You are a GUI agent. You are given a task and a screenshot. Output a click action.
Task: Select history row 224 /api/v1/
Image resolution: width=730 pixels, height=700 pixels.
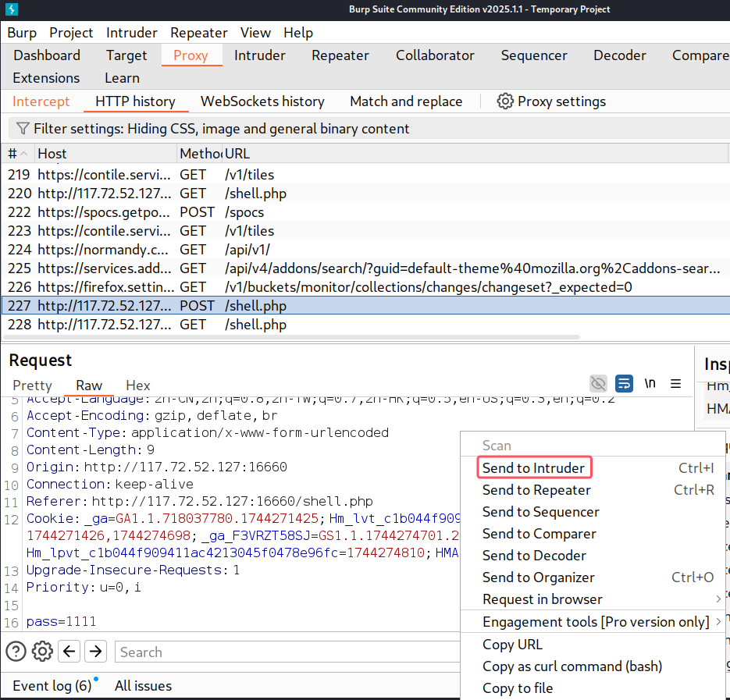366,250
